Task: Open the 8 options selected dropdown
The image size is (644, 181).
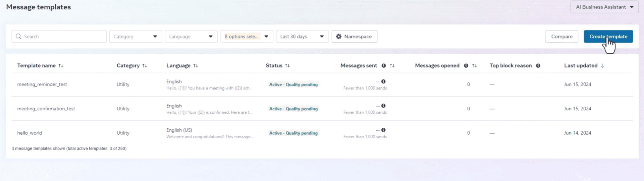Action: [x=247, y=37]
